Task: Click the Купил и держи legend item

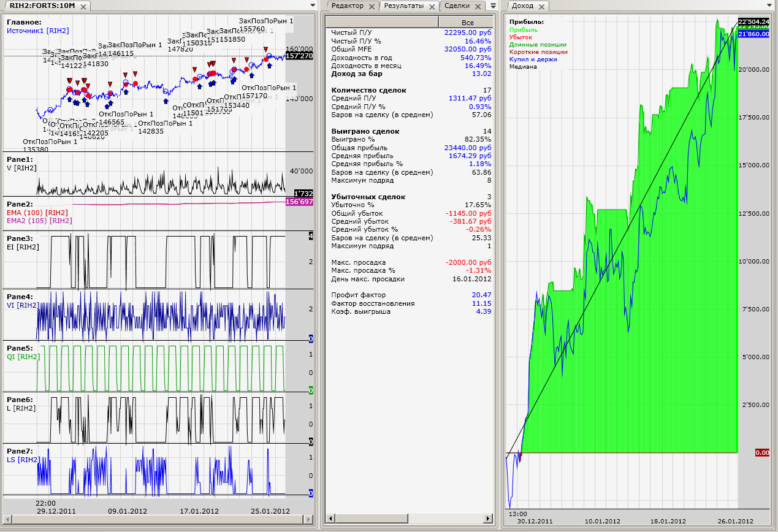Action: [533, 59]
